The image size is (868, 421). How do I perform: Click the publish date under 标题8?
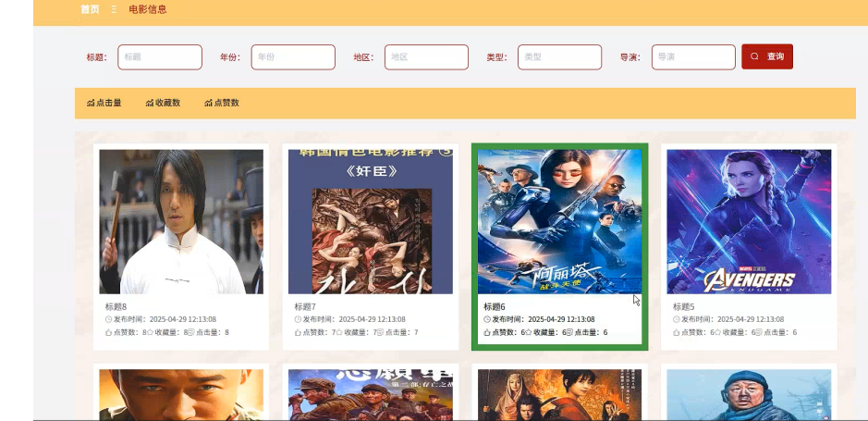click(183, 319)
